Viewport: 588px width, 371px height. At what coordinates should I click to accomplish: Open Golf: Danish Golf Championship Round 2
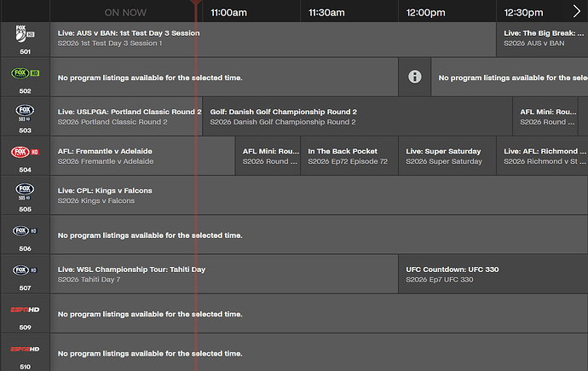pos(357,117)
